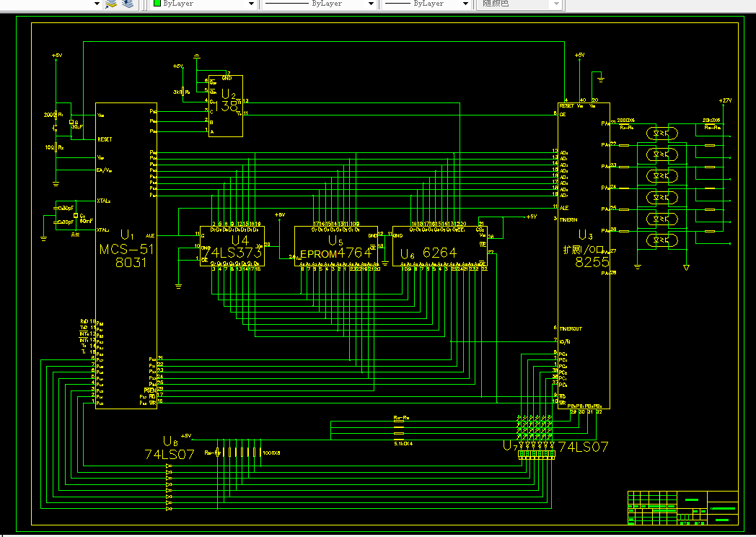Image resolution: width=756 pixels, height=537 pixels.
Task: Select the U2 138 decoder chip
Action: click(x=226, y=105)
